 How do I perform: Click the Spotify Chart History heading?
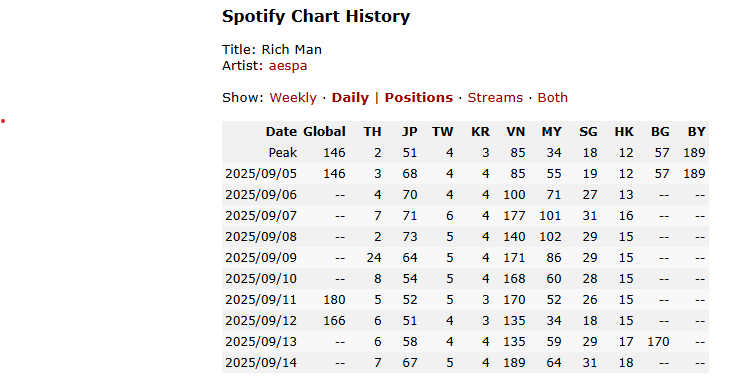click(316, 16)
